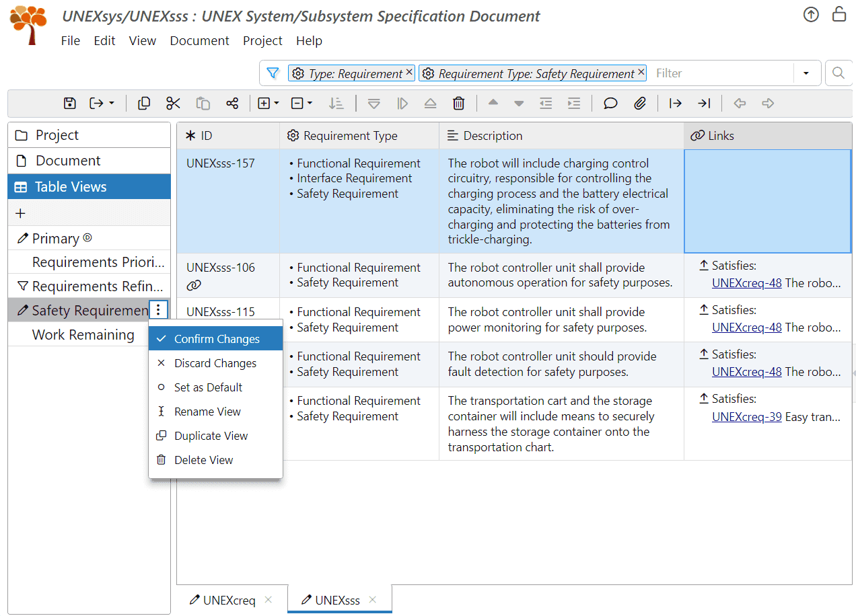
Task: Select the Table Views sidebar section
Action: tap(89, 187)
